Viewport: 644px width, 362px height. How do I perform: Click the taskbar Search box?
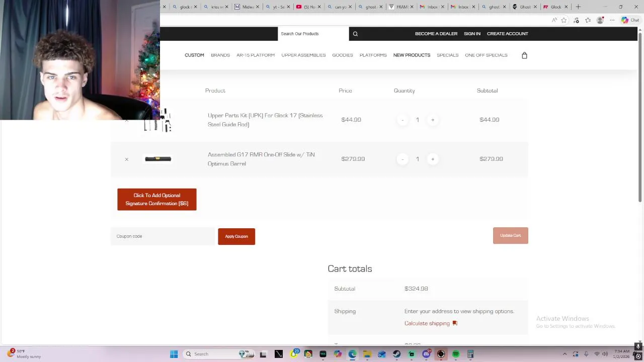point(219,354)
